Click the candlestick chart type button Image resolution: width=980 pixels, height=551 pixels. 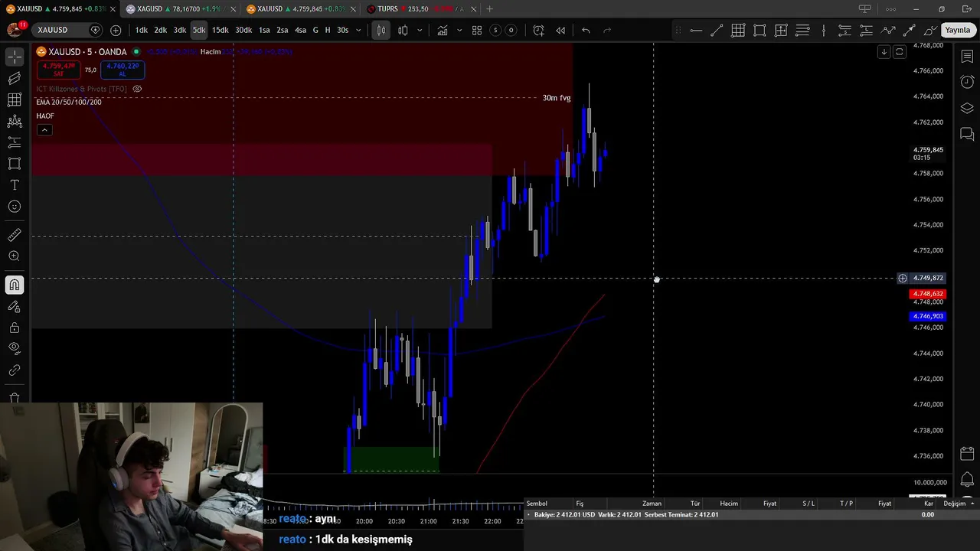(381, 30)
